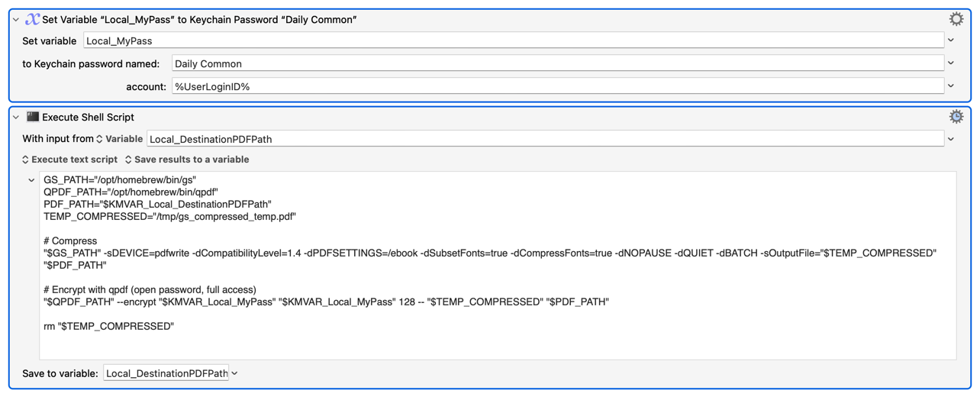Collapse the Set Variable action
Screen dimensions: 980x400
(16, 20)
